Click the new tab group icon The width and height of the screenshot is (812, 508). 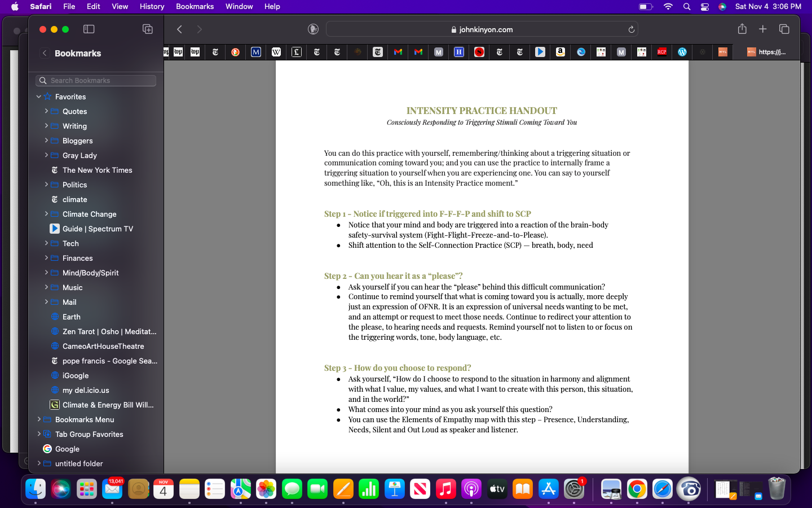pyautogui.click(x=148, y=29)
